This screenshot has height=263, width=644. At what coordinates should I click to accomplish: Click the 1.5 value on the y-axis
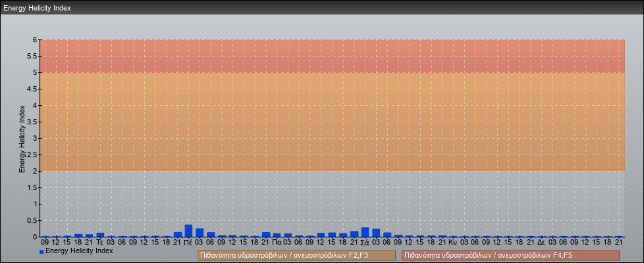click(x=32, y=187)
